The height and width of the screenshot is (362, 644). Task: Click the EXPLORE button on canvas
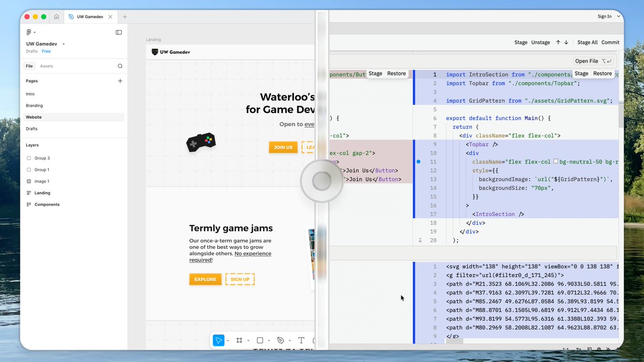click(206, 279)
